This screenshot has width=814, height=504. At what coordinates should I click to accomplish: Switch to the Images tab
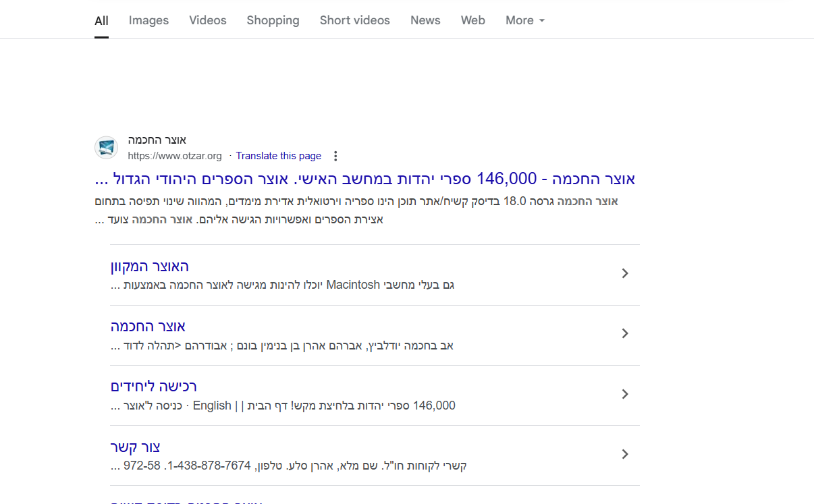click(148, 20)
